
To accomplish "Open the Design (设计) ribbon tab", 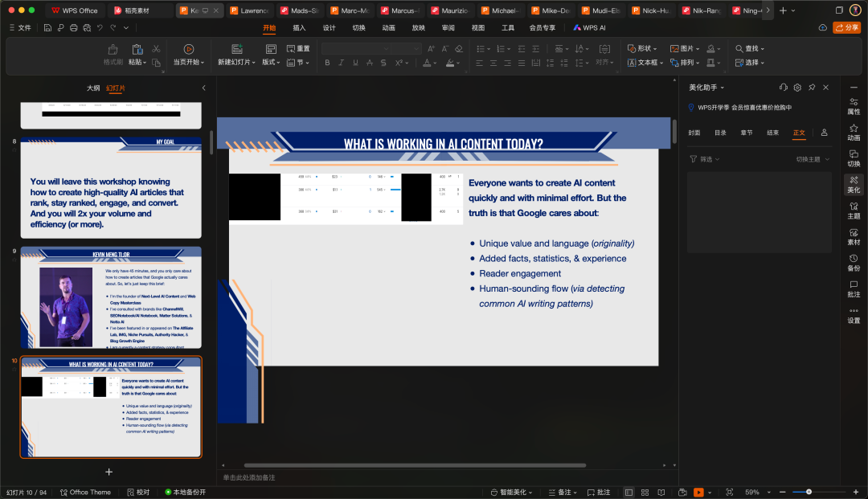I will (x=329, y=27).
